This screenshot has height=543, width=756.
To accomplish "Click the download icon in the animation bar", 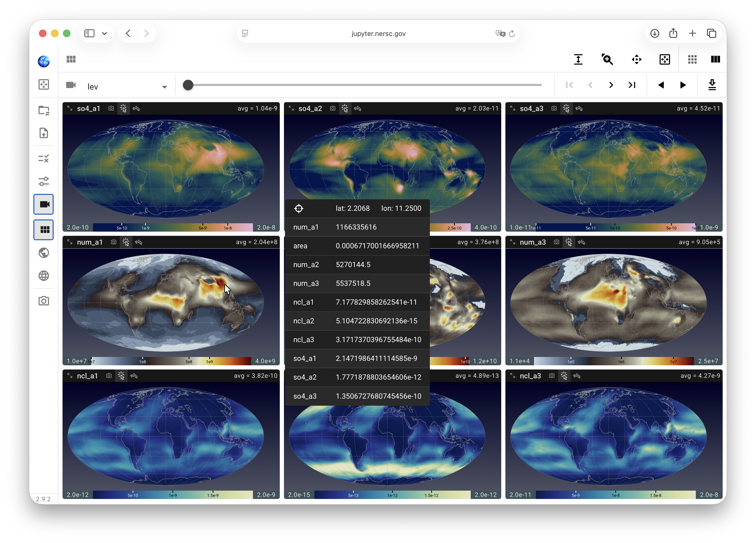I will pyautogui.click(x=712, y=85).
